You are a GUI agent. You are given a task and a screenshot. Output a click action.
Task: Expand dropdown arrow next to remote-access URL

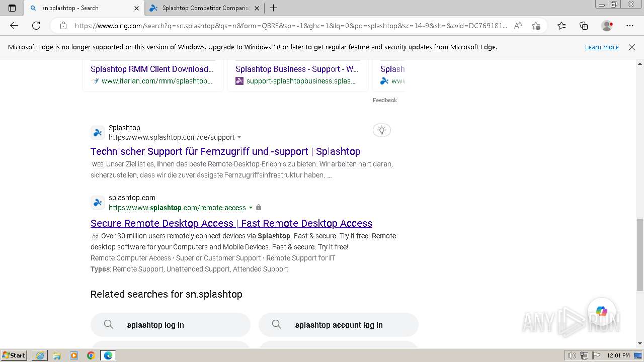click(251, 208)
